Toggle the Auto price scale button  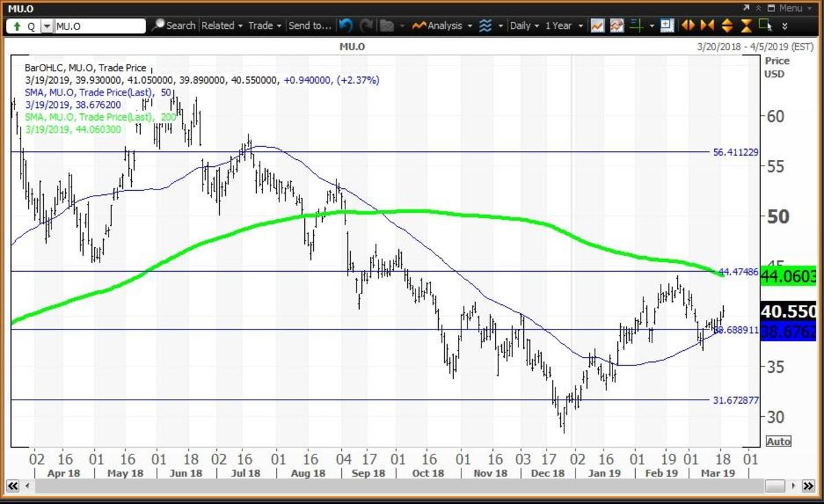click(778, 442)
